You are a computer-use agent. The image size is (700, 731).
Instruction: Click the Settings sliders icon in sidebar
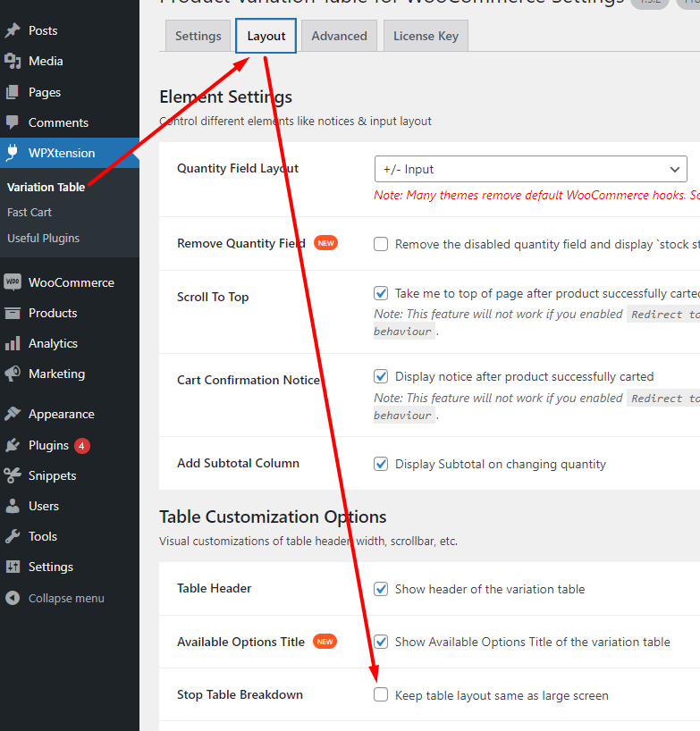13,567
